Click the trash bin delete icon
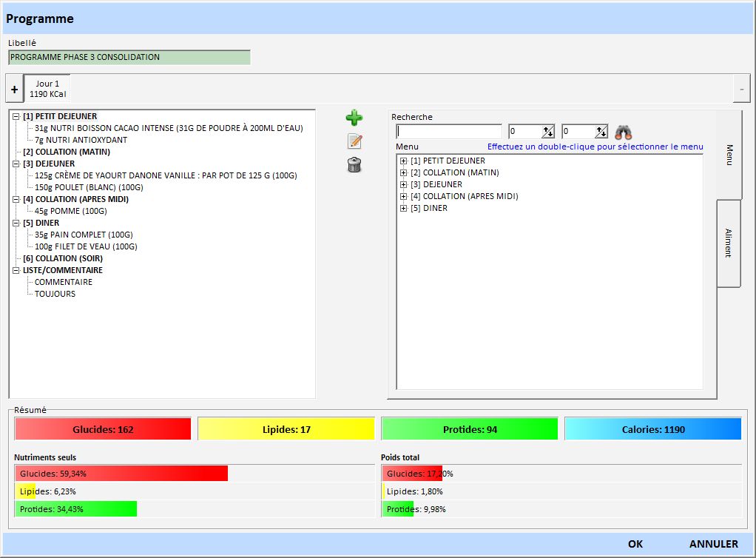Viewport: 756px width, 558px height. pyautogui.click(x=354, y=165)
